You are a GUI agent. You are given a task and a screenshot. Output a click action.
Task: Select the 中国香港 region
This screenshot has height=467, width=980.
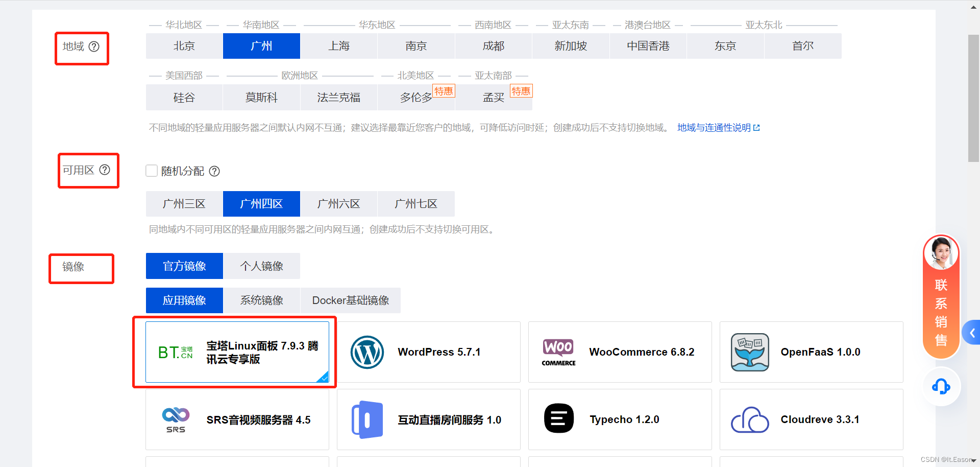click(648, 46)
